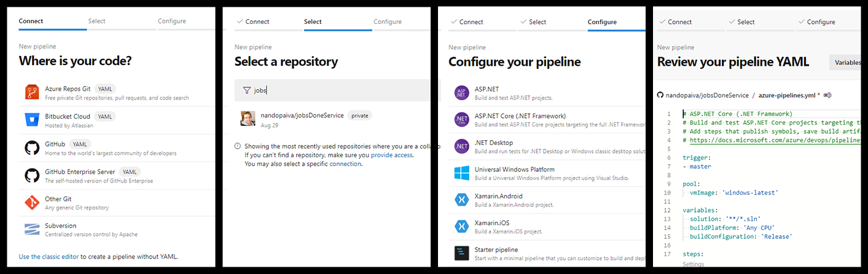The width and height of the screenshot is (868, 274).
Task: Select the ASP.NET template icon
Action: pyautogui.click(x=461, y=93)
